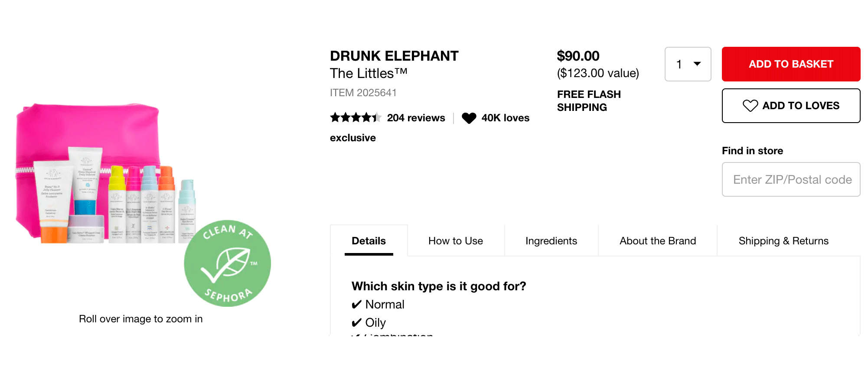Click the Add to Loves button
Screen dimensions: 868x370
pyautogui.click(x=791, y=106)
